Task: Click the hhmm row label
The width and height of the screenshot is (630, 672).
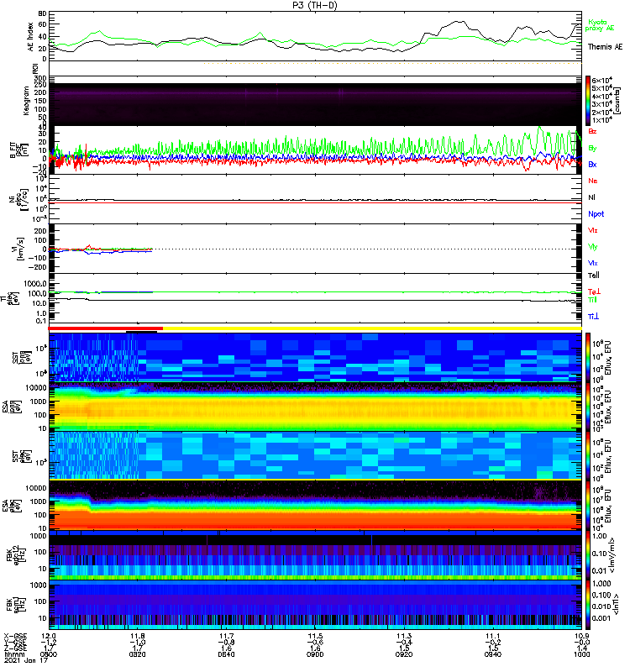Action: tap(13, 654)
